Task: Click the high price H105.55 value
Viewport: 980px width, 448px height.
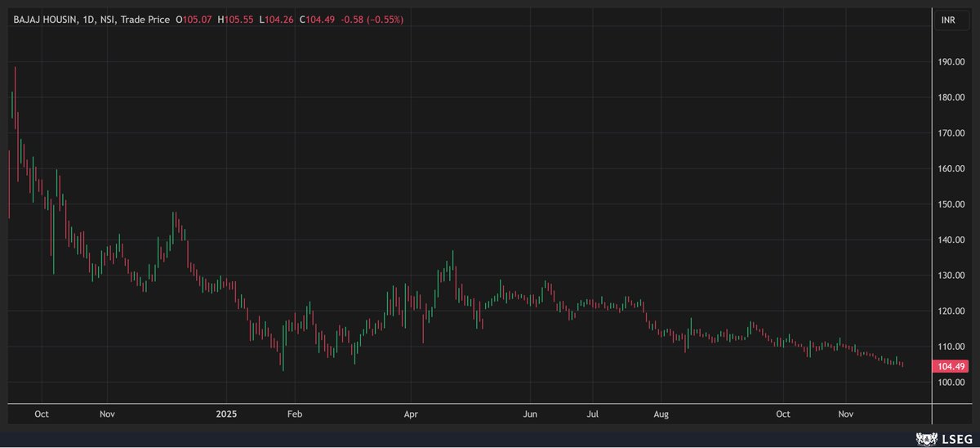Action: tap(235, 19)
